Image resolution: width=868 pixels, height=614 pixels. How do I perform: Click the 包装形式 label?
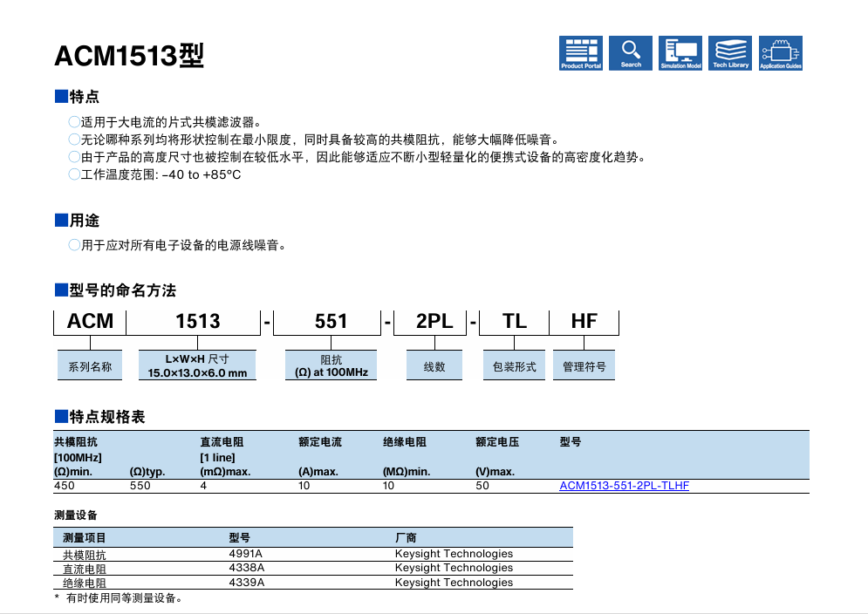pos(515,365)
